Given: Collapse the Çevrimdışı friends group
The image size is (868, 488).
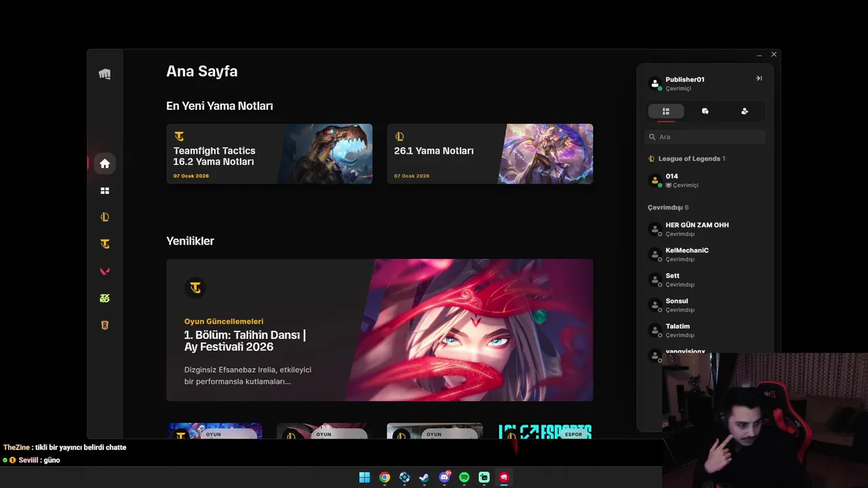Looking at the screenshot, I should tap(668, 207).
